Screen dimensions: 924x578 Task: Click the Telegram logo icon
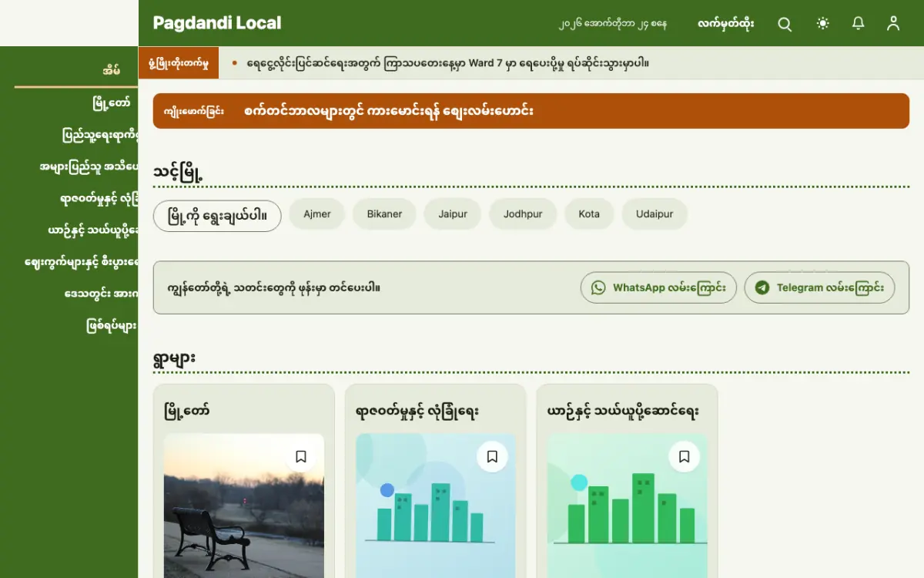pos(762,287)
